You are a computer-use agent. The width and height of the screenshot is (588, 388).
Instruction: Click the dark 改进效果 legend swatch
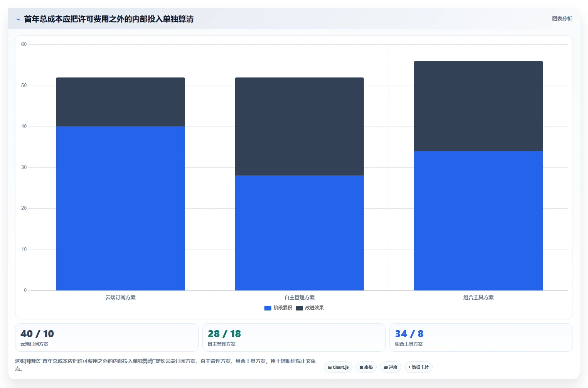(299, 308)
